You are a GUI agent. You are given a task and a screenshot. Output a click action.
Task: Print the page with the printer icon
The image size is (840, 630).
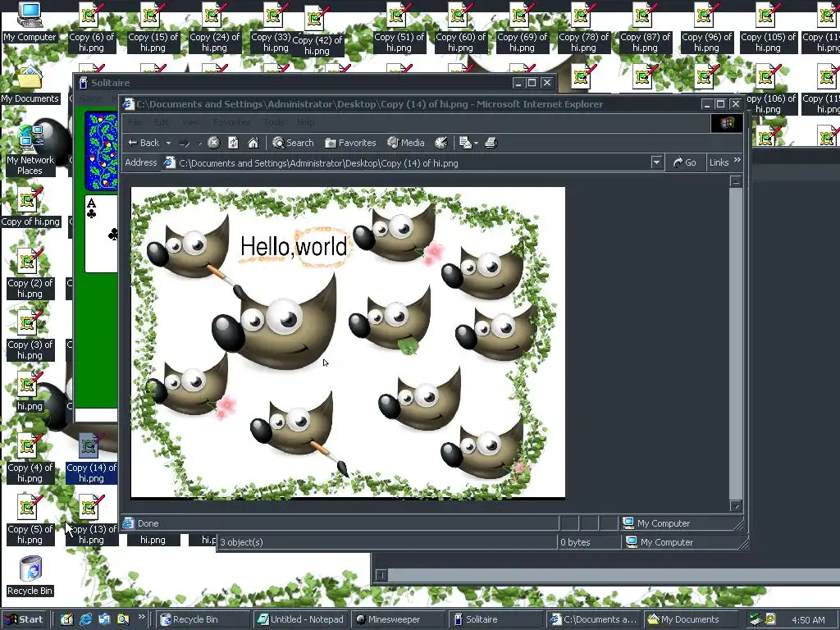click(491, 143)
